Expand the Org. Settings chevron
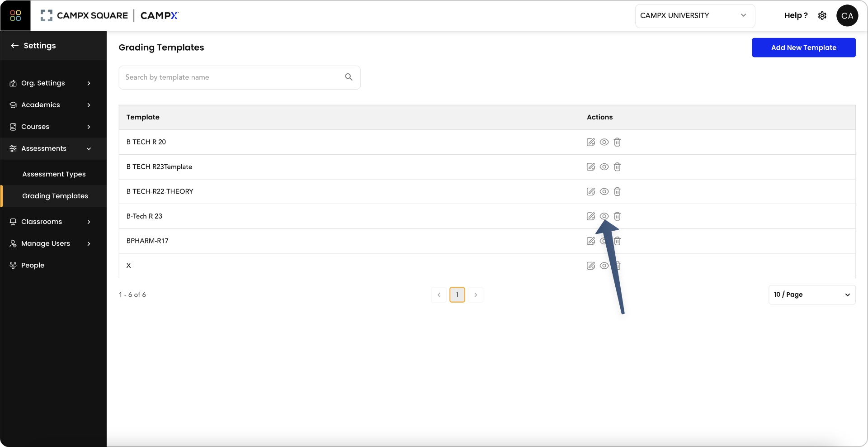The height and width of the screenshot is (447, 868). coord(89,83)
